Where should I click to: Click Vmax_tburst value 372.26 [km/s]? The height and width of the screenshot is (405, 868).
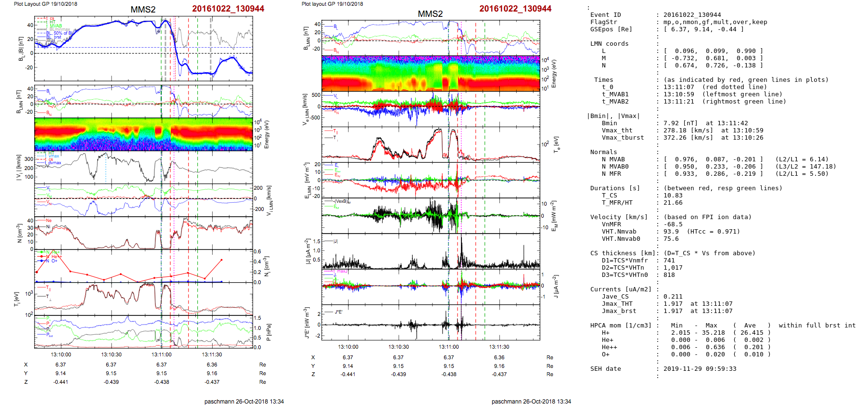click(689, 138)
